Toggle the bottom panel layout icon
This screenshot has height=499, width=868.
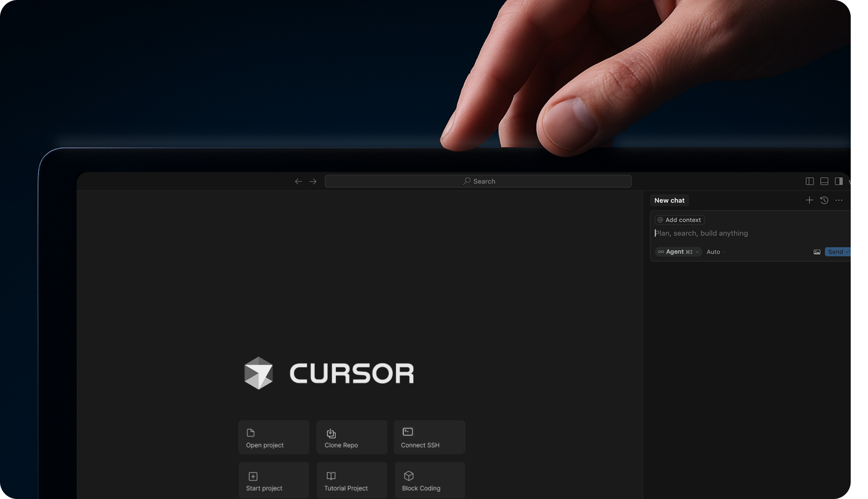coord(824,181)
